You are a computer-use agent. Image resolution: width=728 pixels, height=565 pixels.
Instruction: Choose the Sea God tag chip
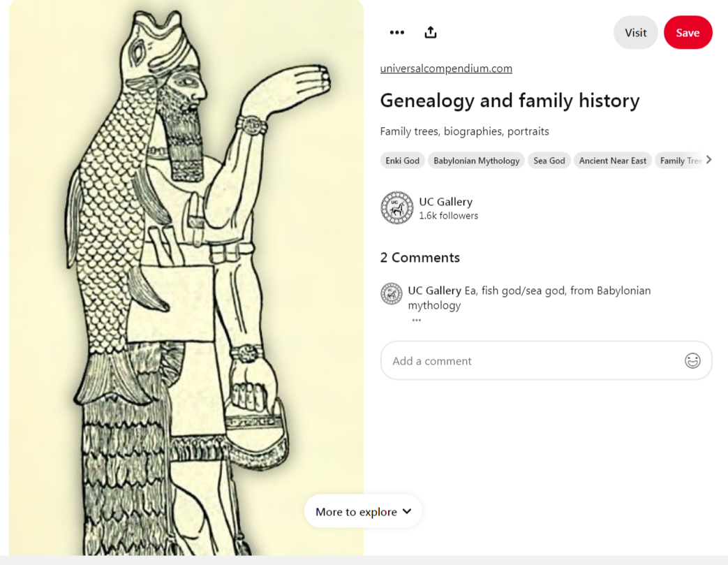coord(549,161)
